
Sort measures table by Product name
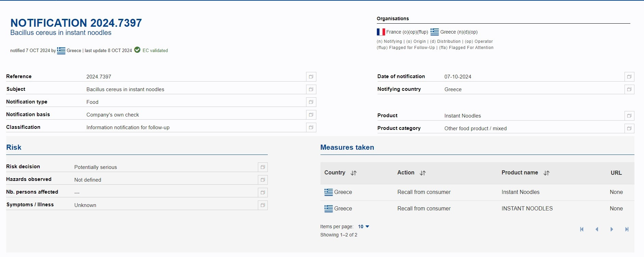pyautogui.click(x=547, y=173)
